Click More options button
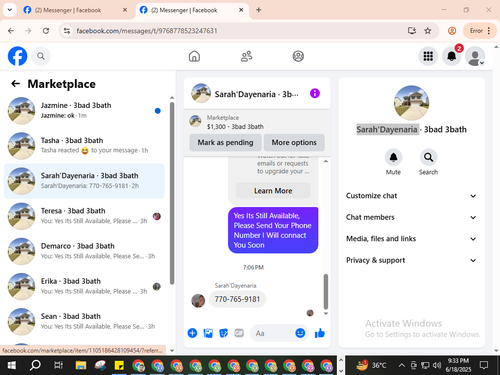 coord(294,143)
